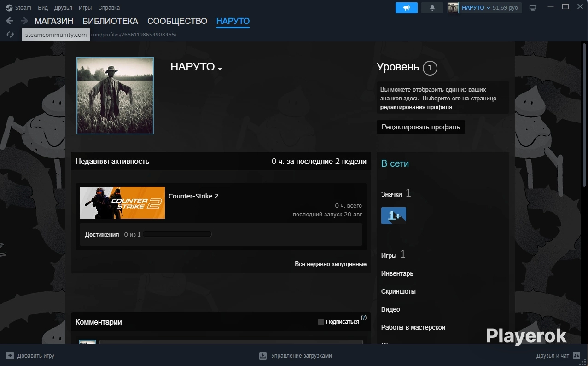588x366 pixels.
Task: Open the Вид menu
Action: point(43,8)
